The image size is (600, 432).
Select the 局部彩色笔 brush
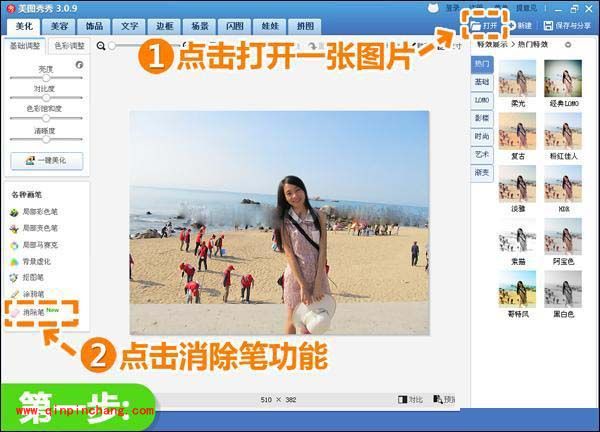click(34, 212)
